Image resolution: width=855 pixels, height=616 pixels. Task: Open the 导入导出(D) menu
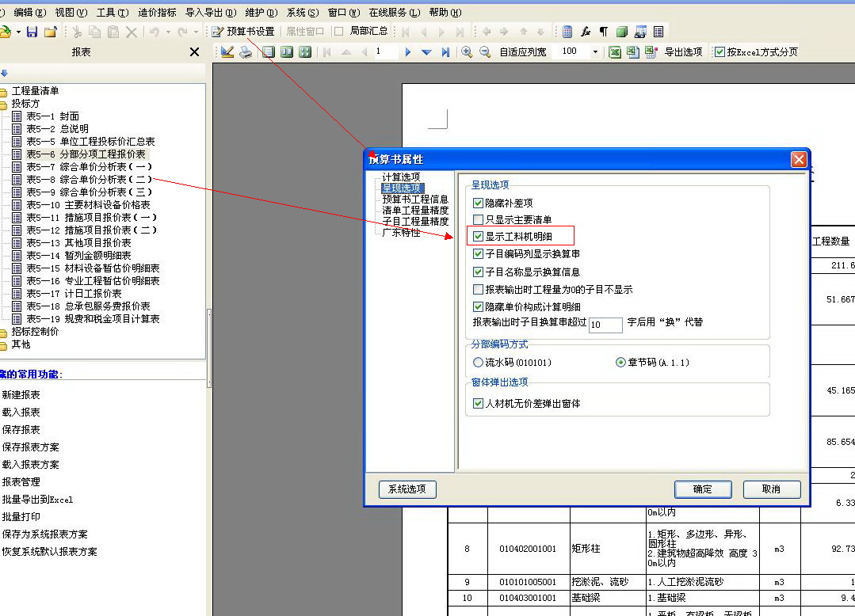211,12
